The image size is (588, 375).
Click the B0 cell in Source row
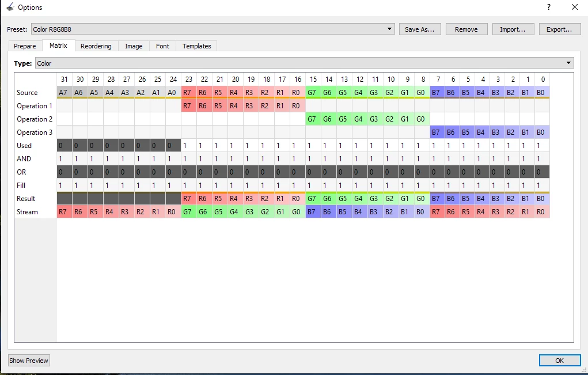point(543,93)
